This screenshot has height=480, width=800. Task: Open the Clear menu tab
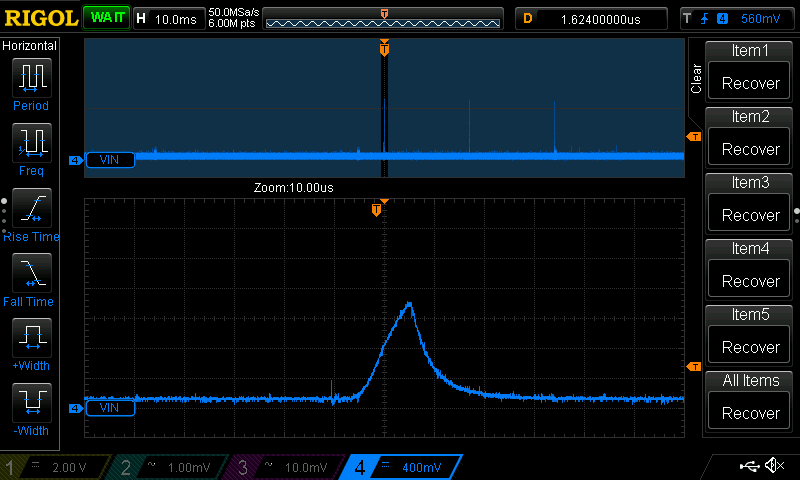pyautogui.click(x=696, y=78)
